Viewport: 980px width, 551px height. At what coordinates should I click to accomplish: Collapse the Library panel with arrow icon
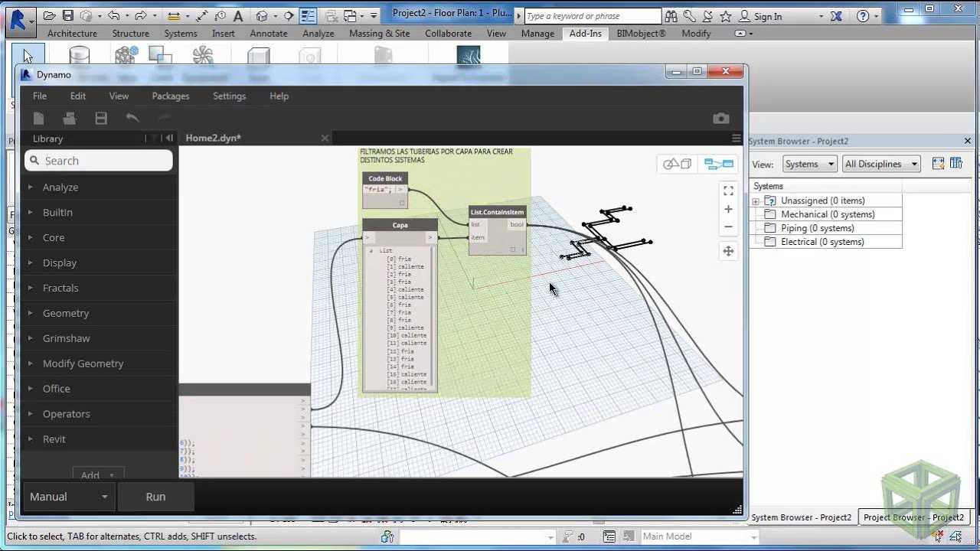169,139
